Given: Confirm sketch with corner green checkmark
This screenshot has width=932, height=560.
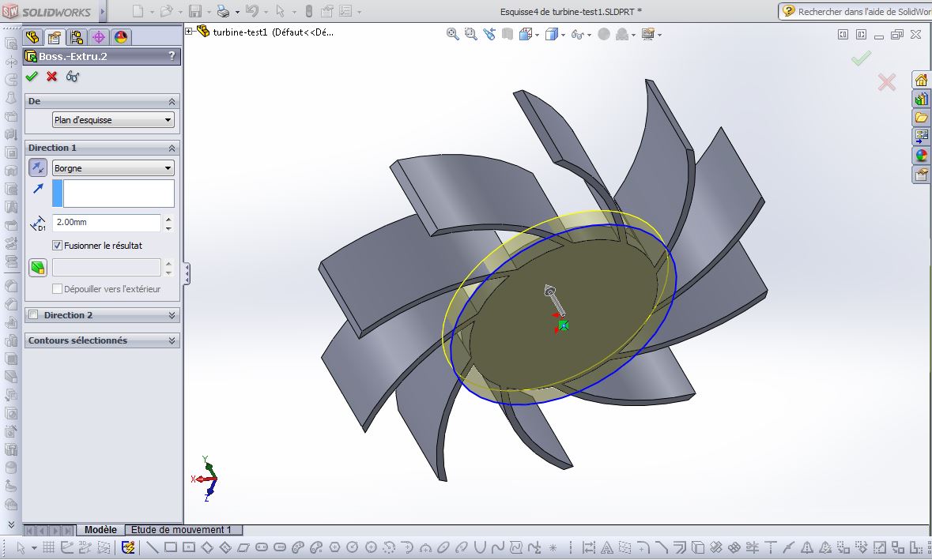Looking at the screenshot, I should coord(861,58).
